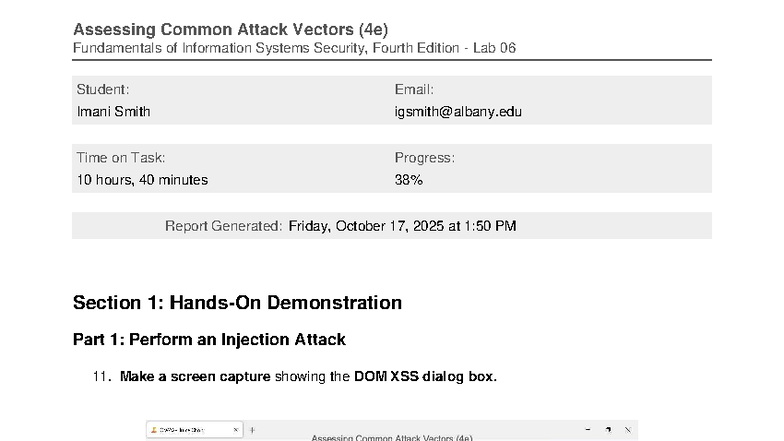Close the captured browser window
Viewport: 784px width, 441px height.
coord(628,430)
